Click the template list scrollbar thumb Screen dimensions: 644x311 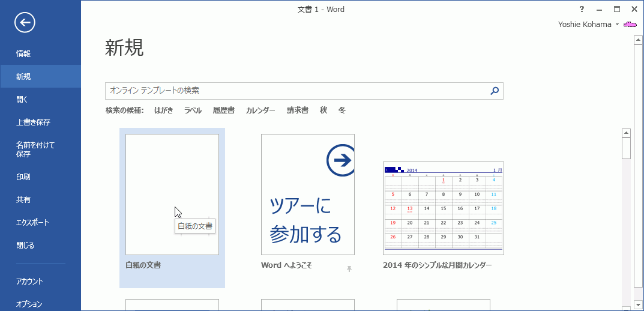pos(627,148)
